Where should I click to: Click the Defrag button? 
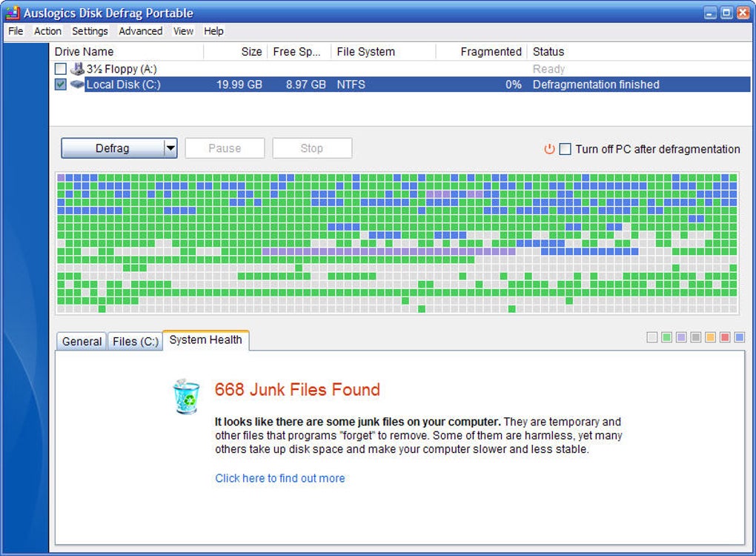[113, 148]
